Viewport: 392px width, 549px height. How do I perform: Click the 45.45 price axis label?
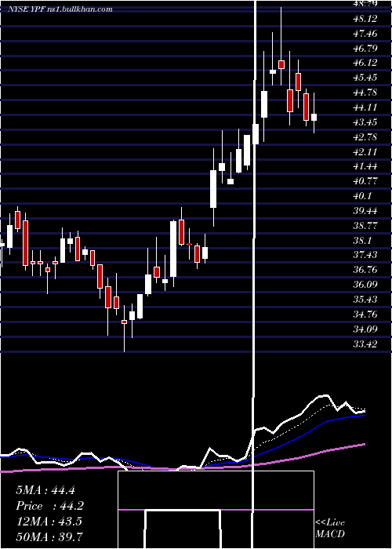[365, 78]
